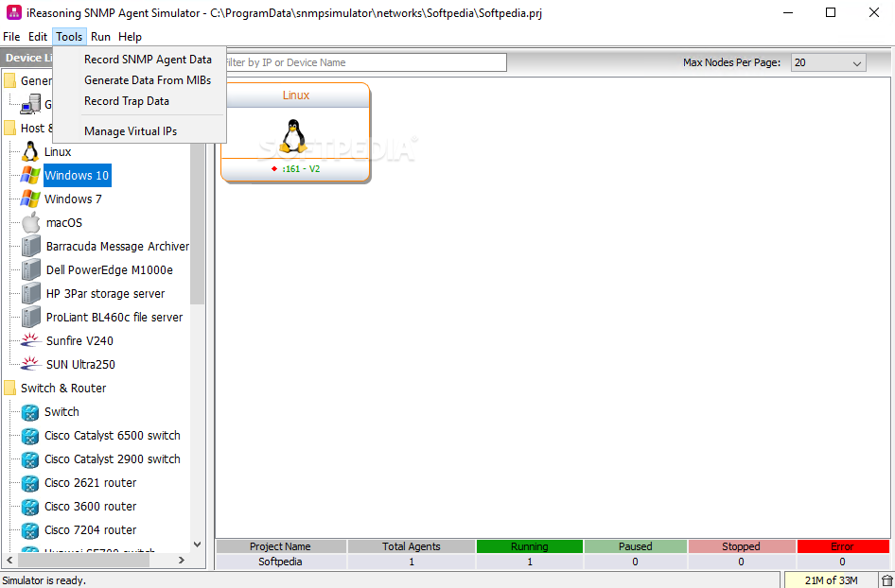Click the Project Name column header

pyautogui.click(x=280, y=546)
